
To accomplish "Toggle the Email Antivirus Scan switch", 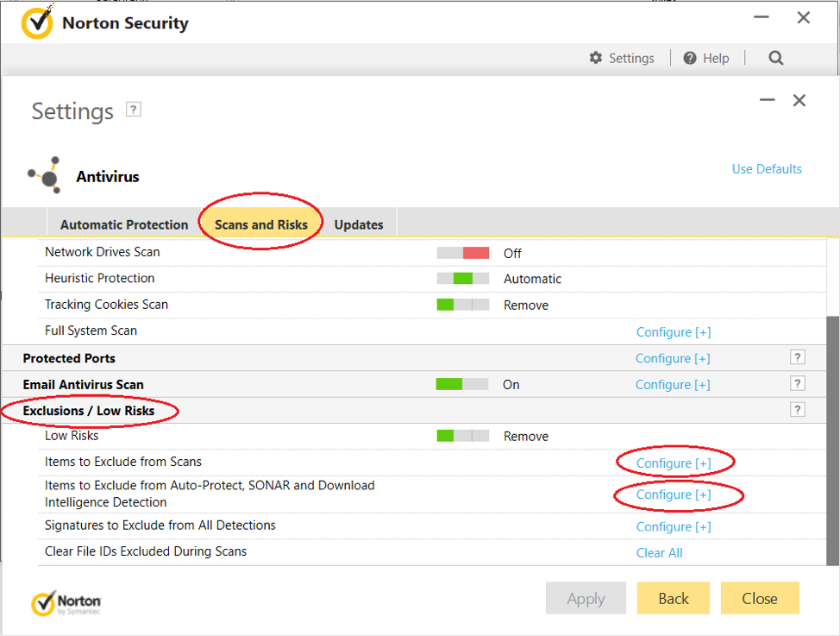I will pos(462,384).
